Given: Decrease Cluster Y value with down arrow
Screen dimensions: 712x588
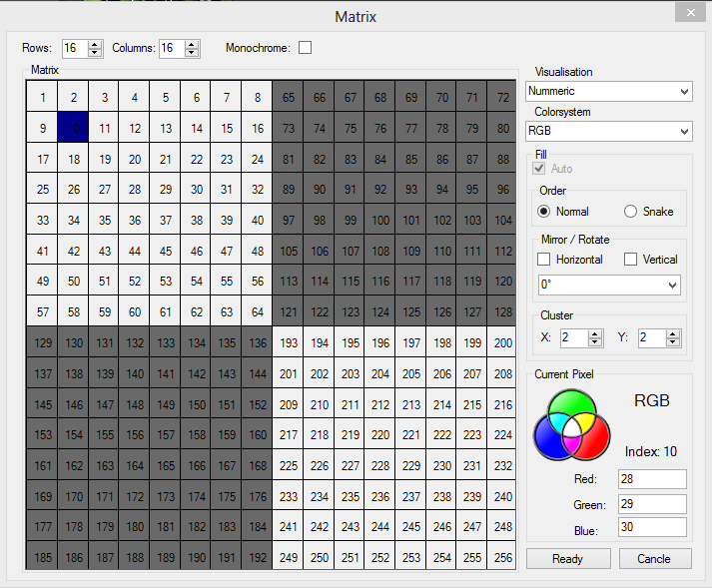Looking at the screenshot, I should pyautogui.click(x=673, y=342).
